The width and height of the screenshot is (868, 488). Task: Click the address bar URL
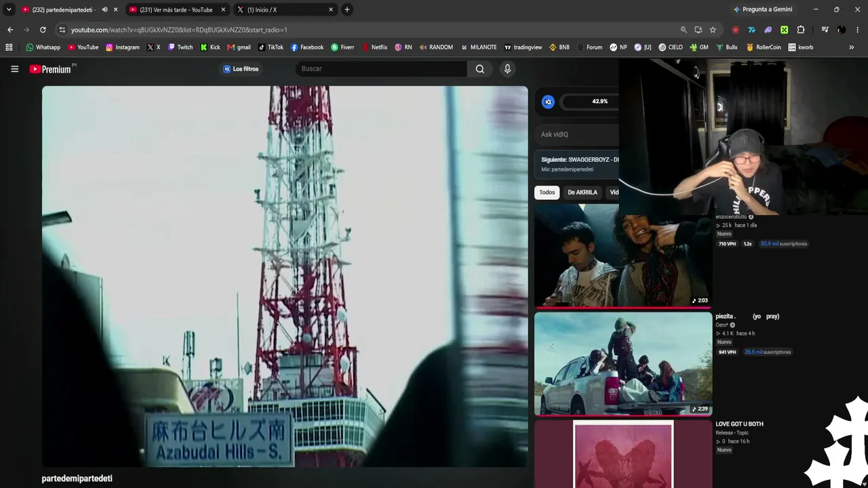pyautogui.click(x=179, y=30)
